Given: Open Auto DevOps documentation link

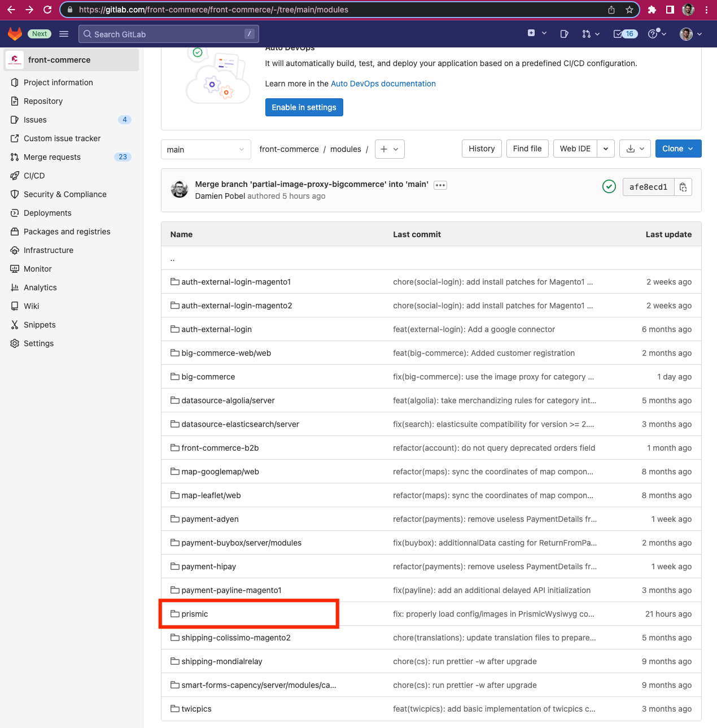Looking at the screenshot, I should point(383,84).
